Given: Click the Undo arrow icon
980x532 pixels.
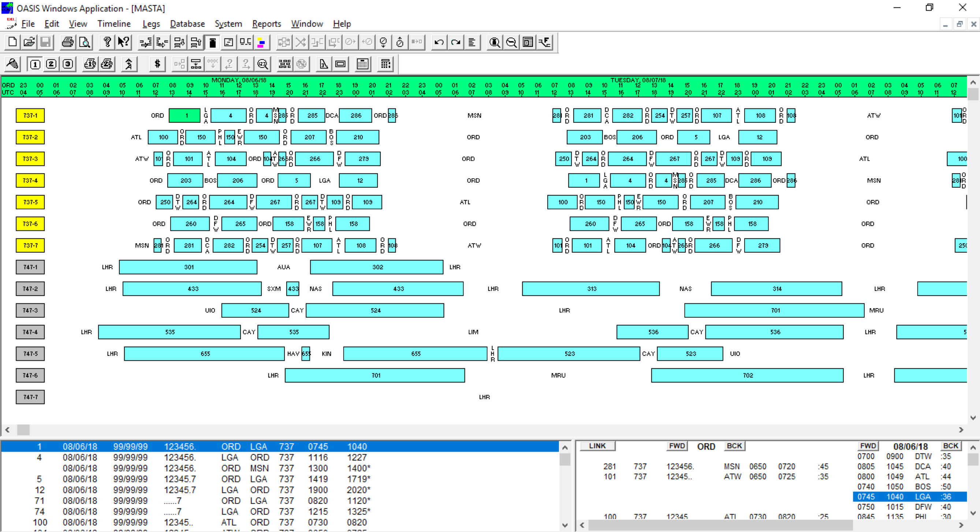Looking at the screenshot, I should point(439,42).
